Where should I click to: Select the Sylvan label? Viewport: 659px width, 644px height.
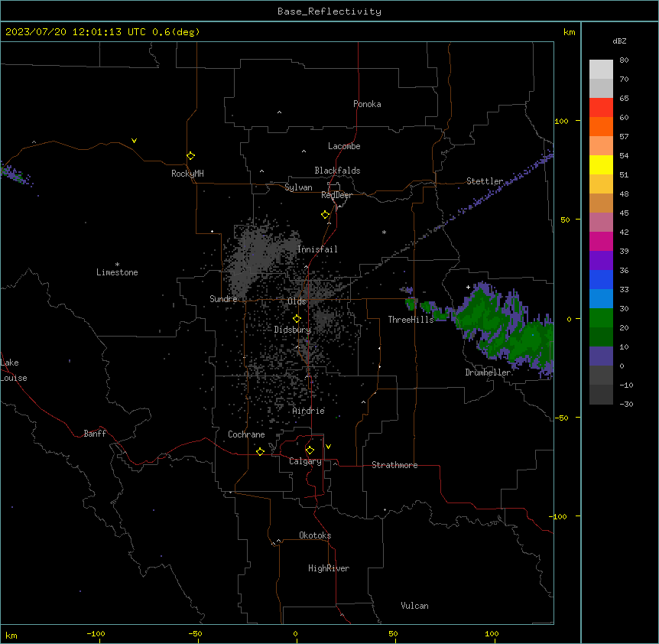pyautogui.click(x=298, y=187)
